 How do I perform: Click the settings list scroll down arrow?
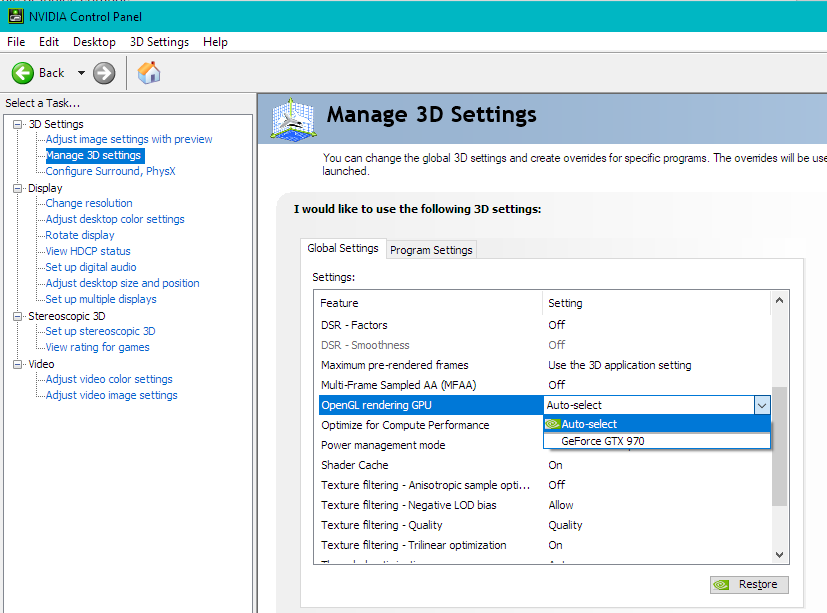pyautogui.click(x=780, y=554)
